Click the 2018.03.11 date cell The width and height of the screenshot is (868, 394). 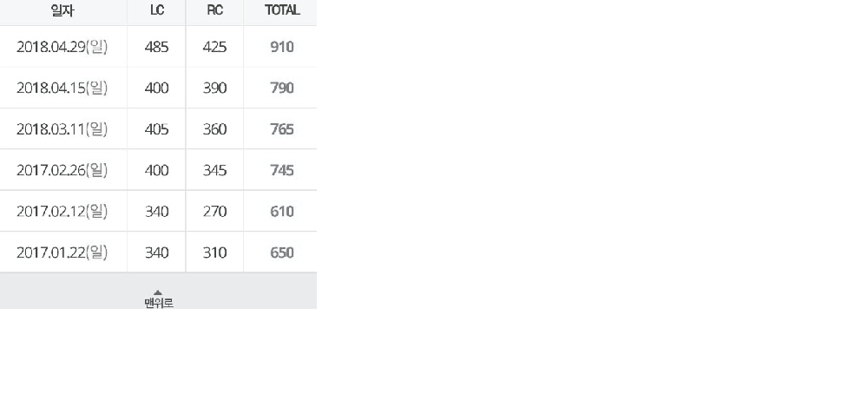coord(62,129)
